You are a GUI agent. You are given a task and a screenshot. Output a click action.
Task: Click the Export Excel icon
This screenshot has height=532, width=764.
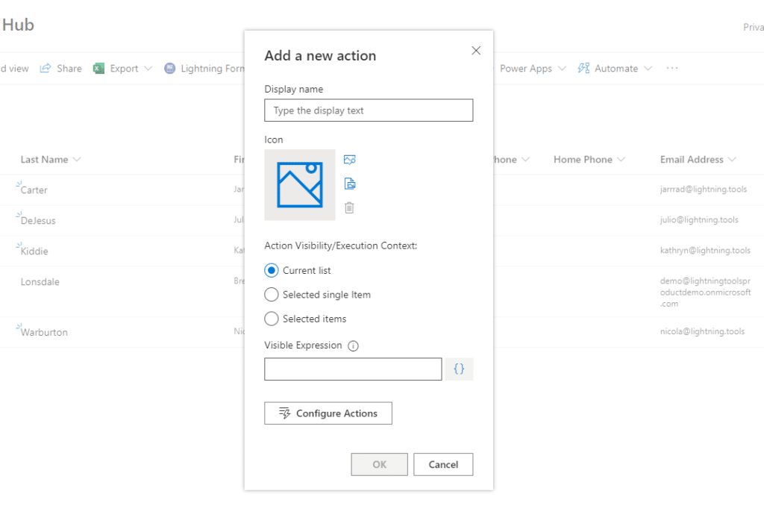[98, 69]
